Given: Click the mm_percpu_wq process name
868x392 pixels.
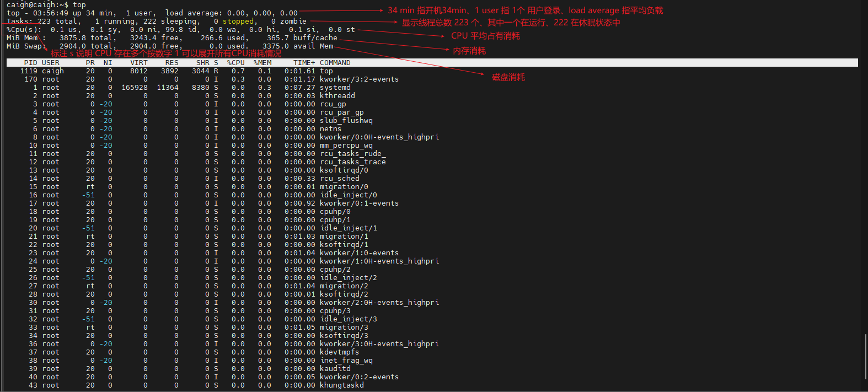Looking at the screenshot, I should click(346, 146).
